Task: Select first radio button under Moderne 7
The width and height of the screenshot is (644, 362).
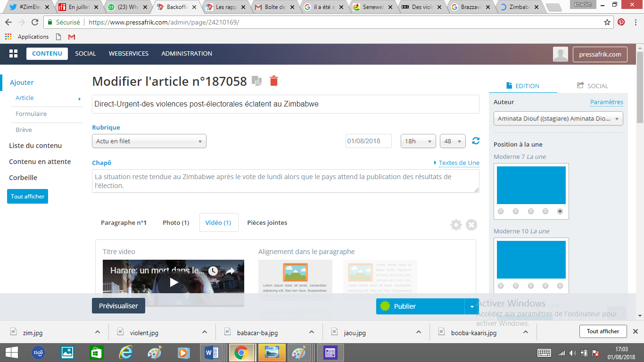Action: (x=501, y=211)
